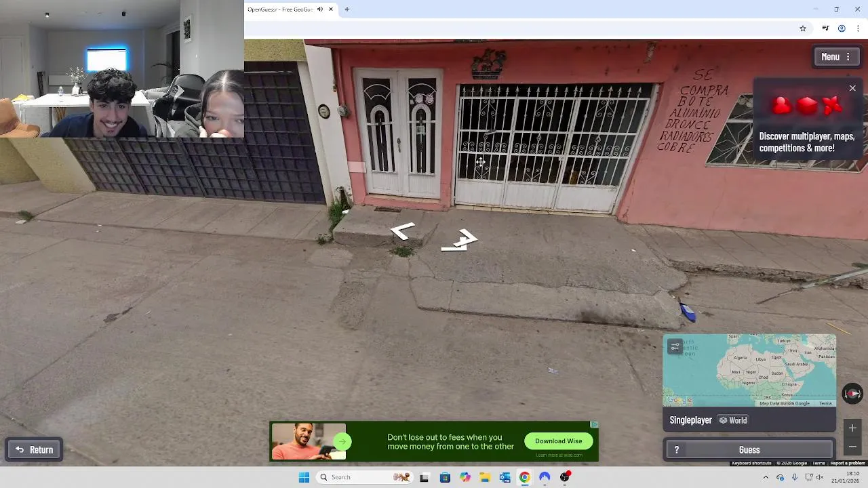Screen dimensions: 868x488
Task: Bookmark this page with the star icon
Action: 803,28
